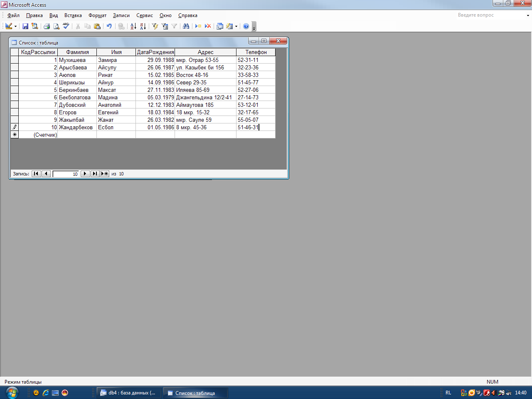Select the ДатаРождения column header

(x=155, y=52)
